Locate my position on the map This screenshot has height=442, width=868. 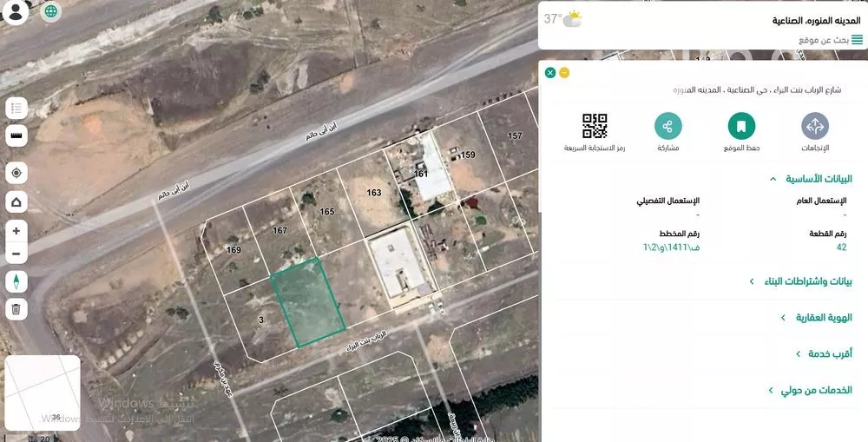coord(16,173)
